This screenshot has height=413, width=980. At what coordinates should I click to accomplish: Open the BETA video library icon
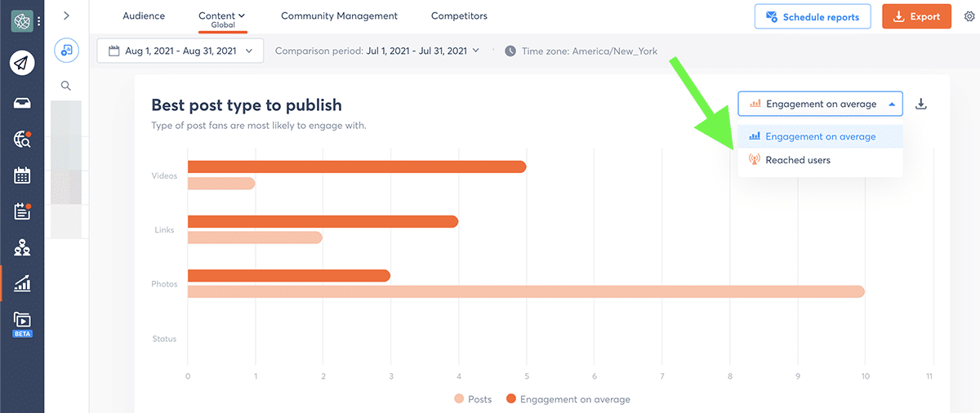coord(22,322)
